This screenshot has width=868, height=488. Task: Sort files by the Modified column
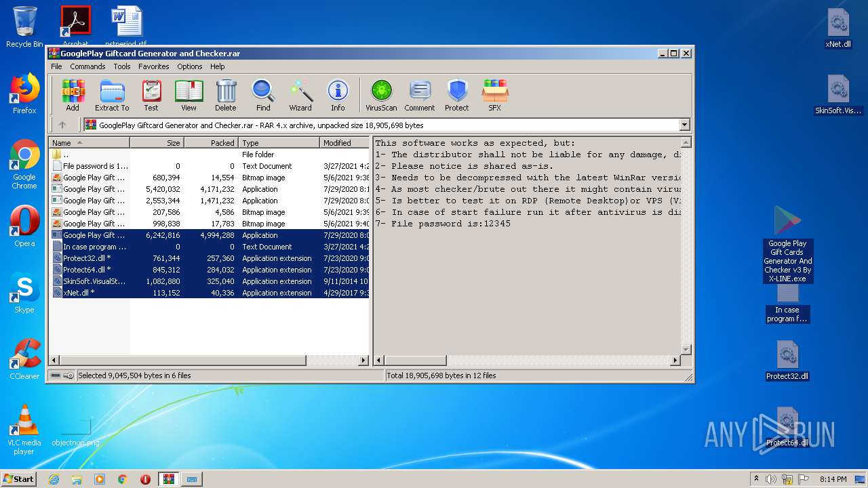pos(344,142)
